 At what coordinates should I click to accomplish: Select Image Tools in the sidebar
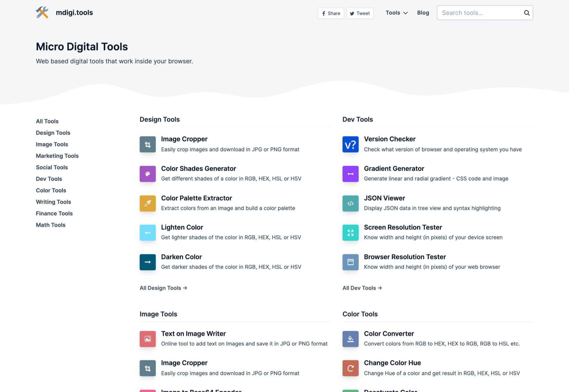point(52,144)
